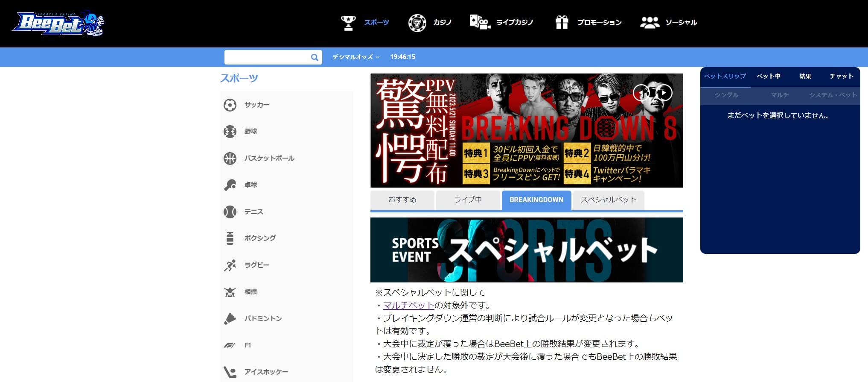The width and height of the screenshot is (868, 382).
Task: Click the table tennis paddle icon
Action: coord(230,185)
